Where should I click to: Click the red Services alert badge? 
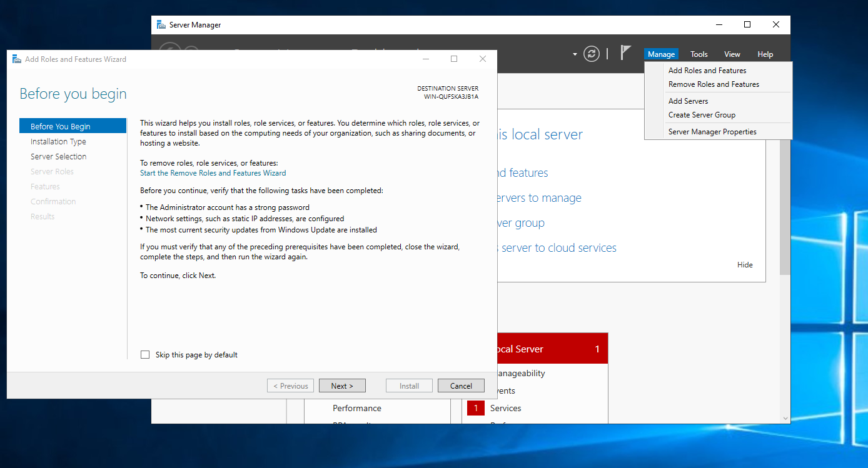point(475,408)
